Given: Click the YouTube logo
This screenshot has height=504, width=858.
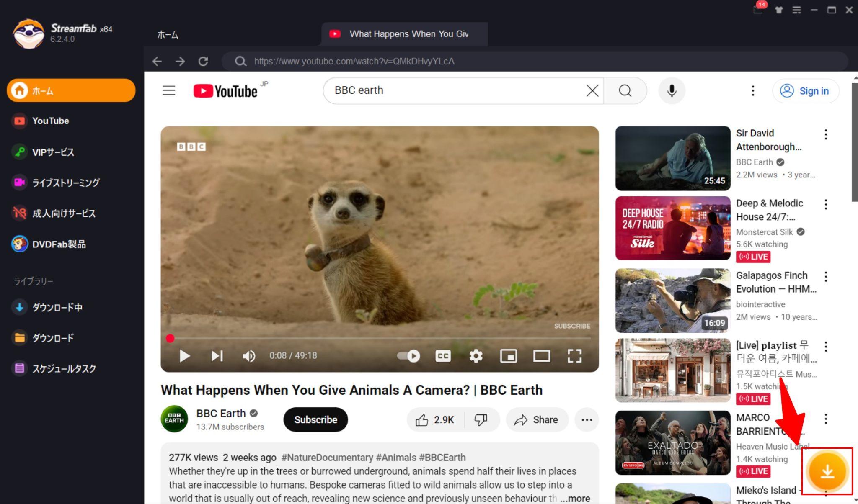Looking at the screenshot, I should coord(225,91).
